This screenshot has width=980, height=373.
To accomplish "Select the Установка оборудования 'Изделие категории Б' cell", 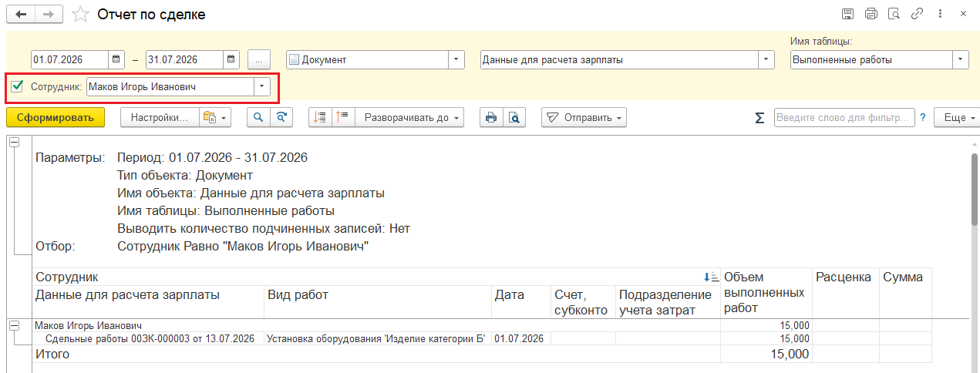I will [378, 338].
